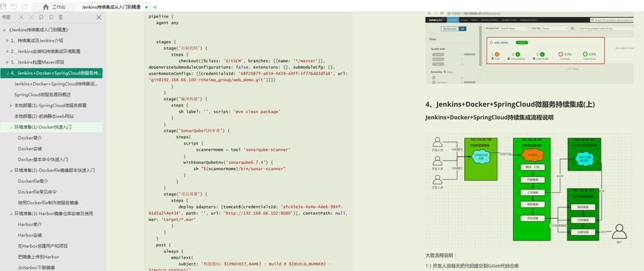Open bookmark Docker安装

(30, 148)
